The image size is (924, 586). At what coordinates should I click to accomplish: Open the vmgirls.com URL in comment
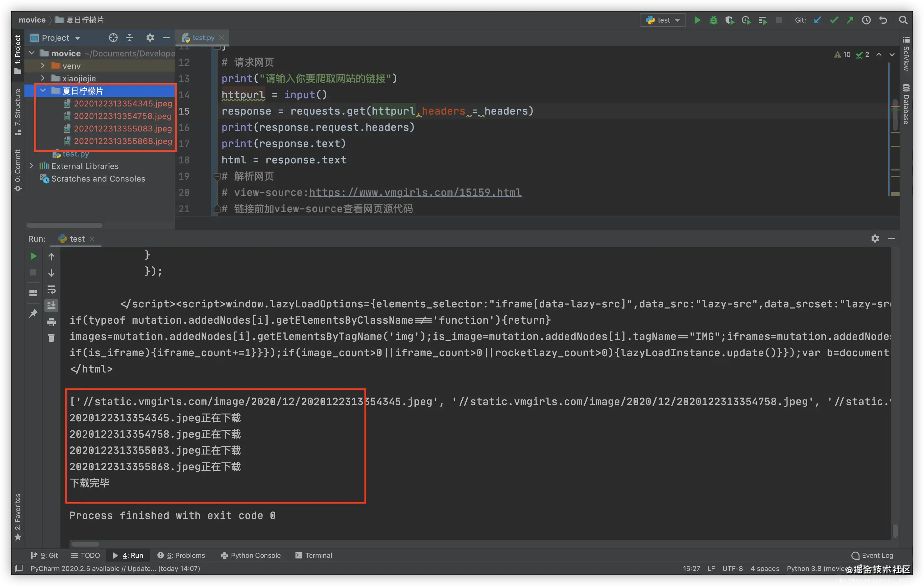[x=416, y=192]
